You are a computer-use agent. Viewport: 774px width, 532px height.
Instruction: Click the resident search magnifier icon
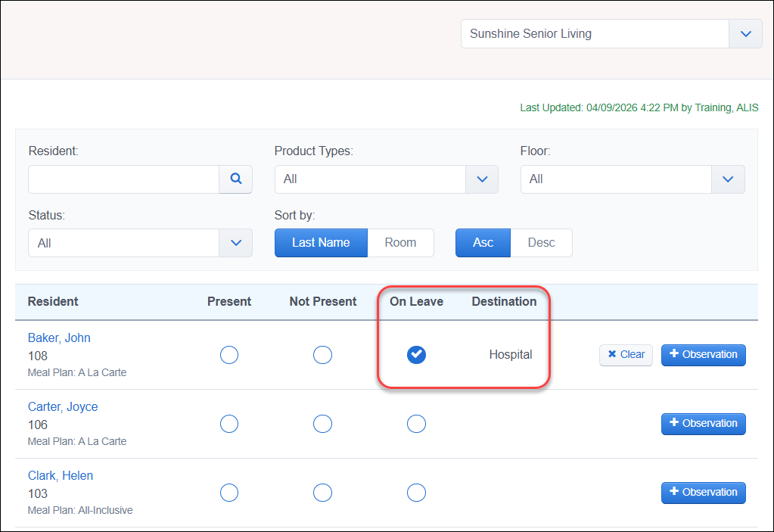(x=236, y=179)
